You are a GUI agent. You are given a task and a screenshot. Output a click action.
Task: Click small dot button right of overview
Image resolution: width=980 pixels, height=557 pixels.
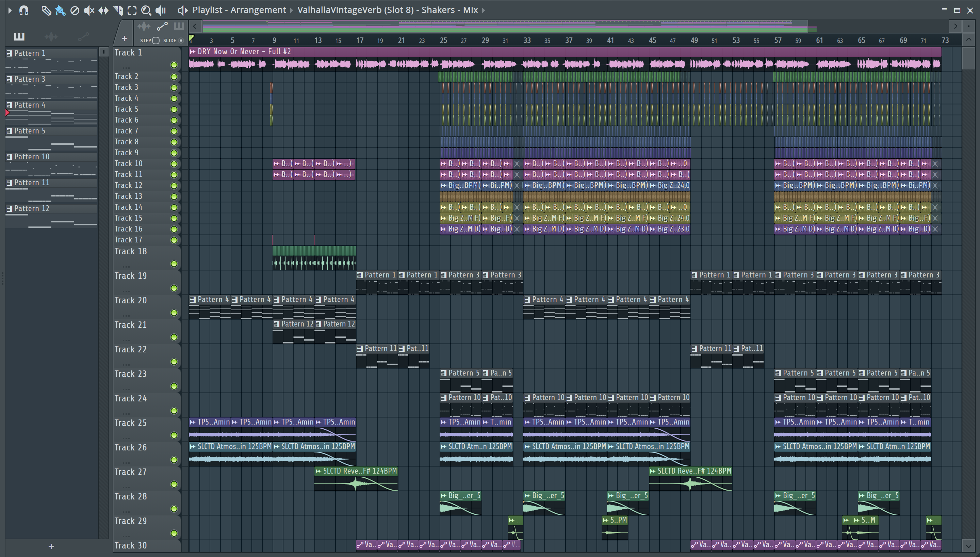(x=968, y=26)
